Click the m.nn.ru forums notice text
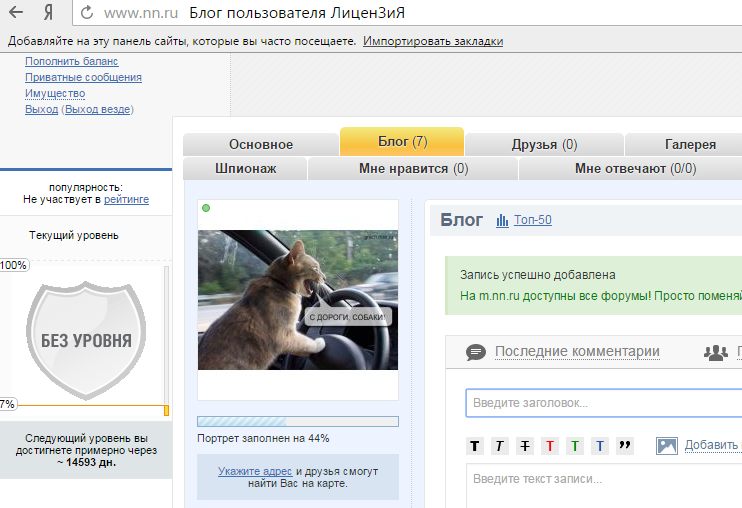The image size is (742, 508). (601, 296)
